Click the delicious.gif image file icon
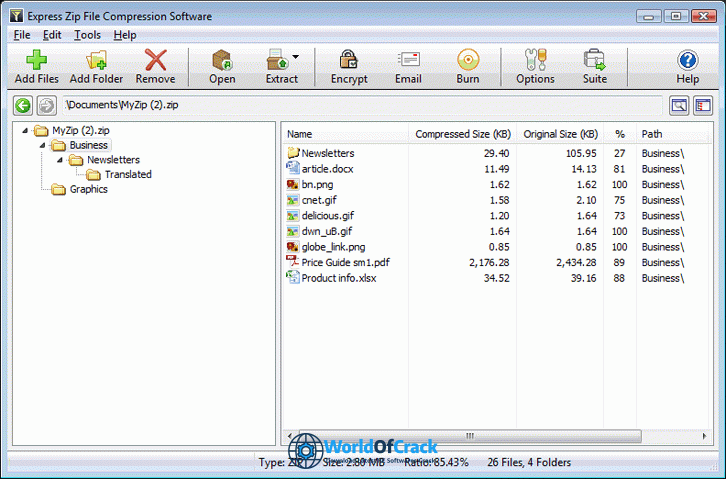This screenshot has height=479, width=726. click(293, 216)
